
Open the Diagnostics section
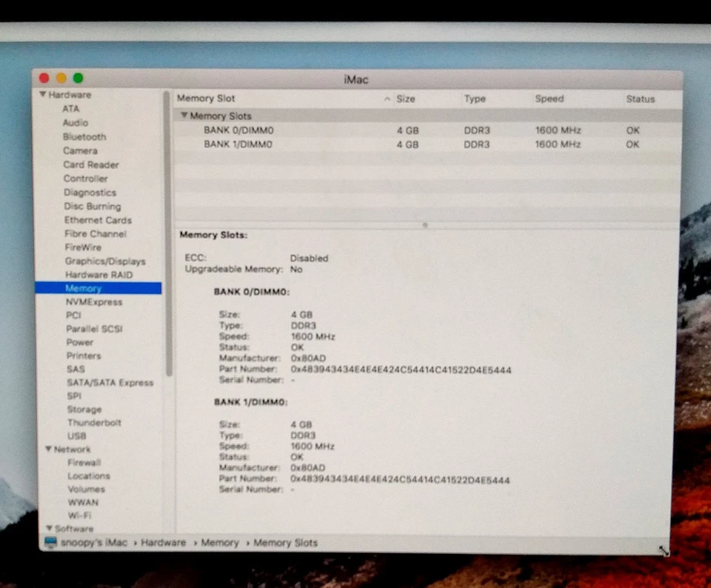click(90, 193)
